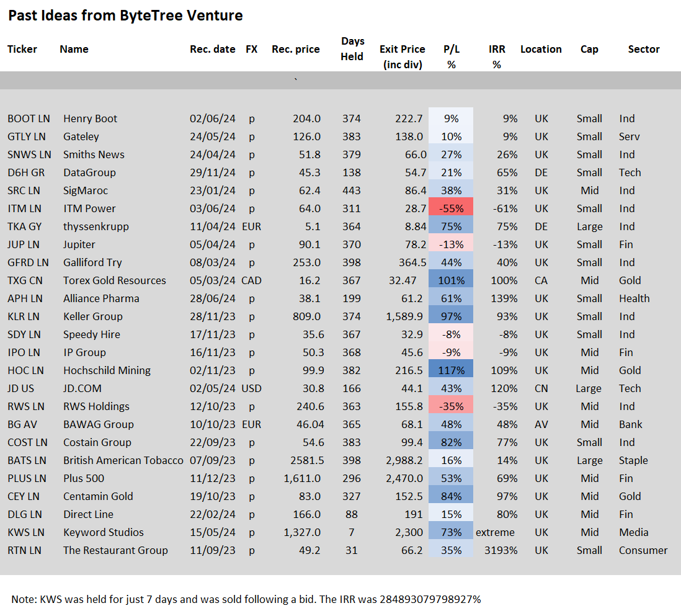
Task: Click British American Tobacco row name
Action: pos(123,460)
